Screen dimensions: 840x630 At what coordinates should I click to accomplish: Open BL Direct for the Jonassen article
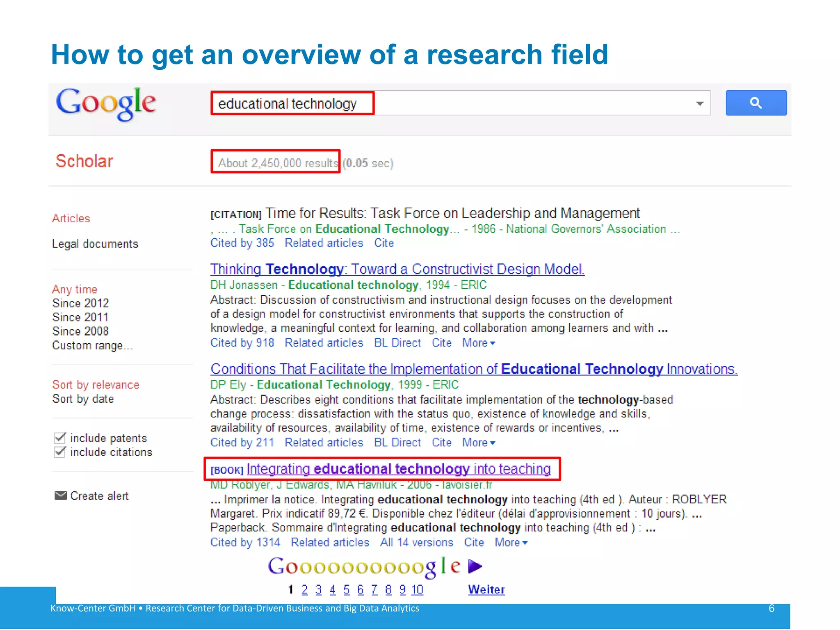397,342
